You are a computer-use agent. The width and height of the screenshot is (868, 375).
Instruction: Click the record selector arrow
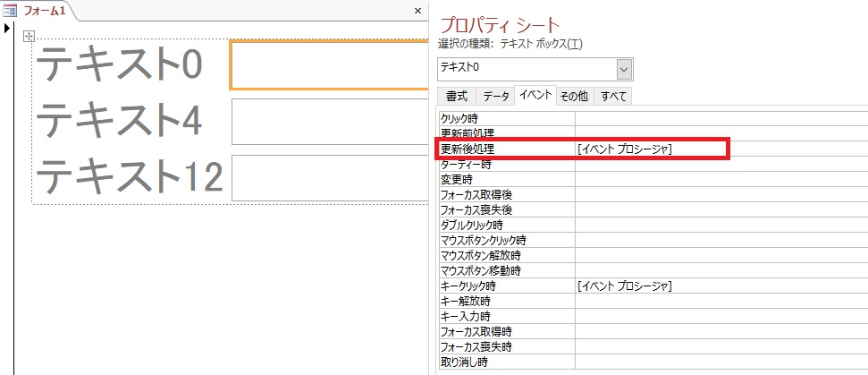tap(7, 29)
